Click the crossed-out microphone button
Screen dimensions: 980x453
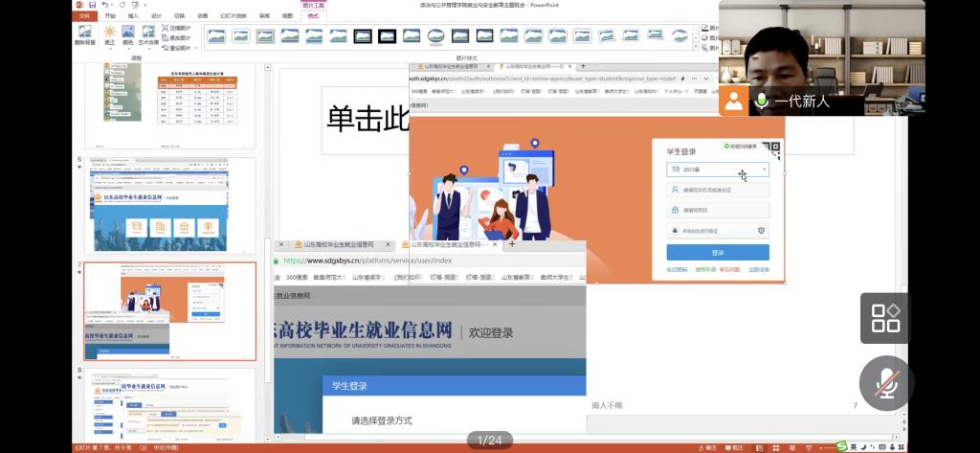click(x=885, y=382)
